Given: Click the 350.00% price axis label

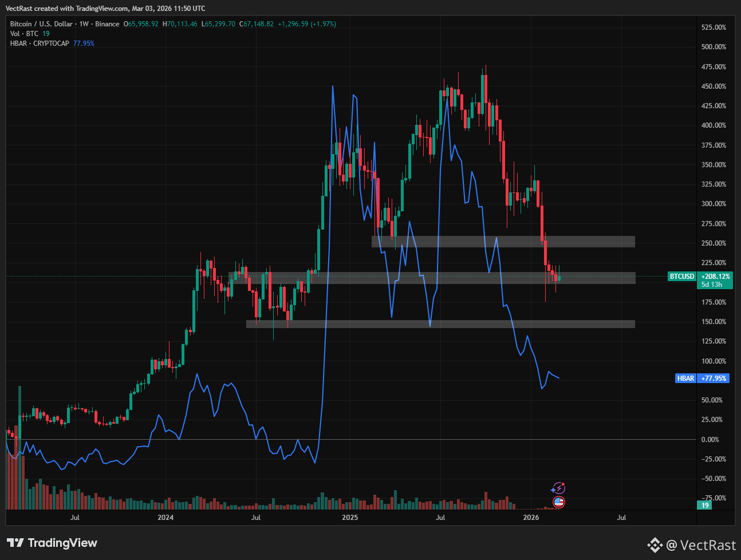Looking at the screenshot, I should pyautogui.click(x=714, y=165).
